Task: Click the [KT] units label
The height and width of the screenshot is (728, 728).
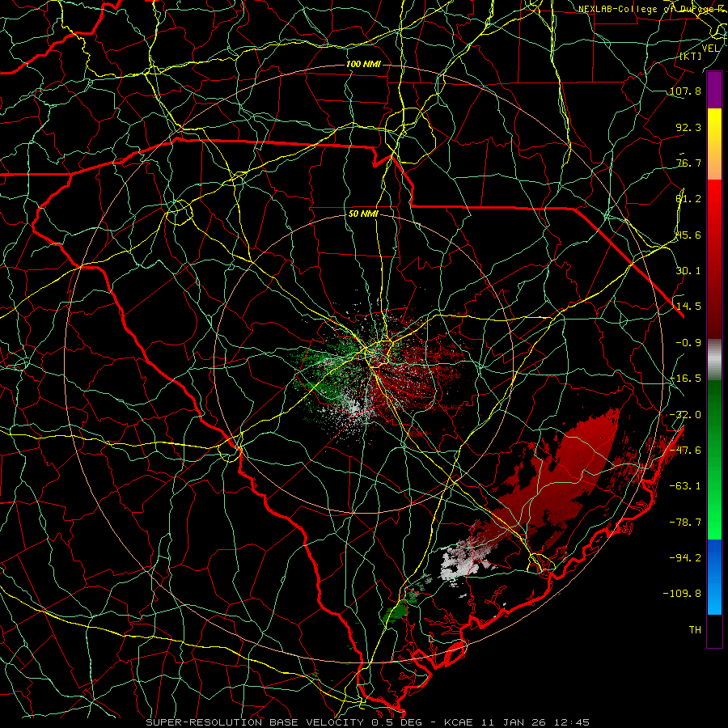Action: click(691, 56)
